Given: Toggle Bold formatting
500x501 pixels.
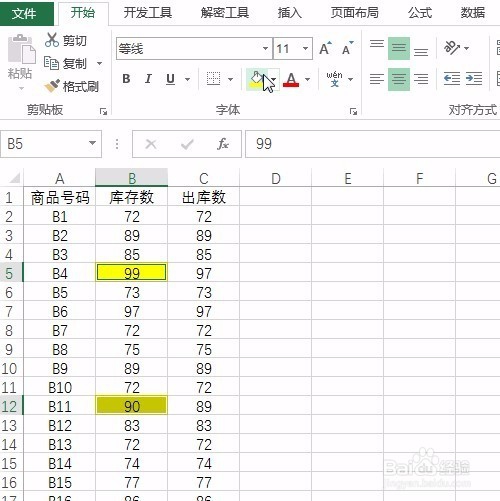Looking at the screenshot, I should [126, 79].
